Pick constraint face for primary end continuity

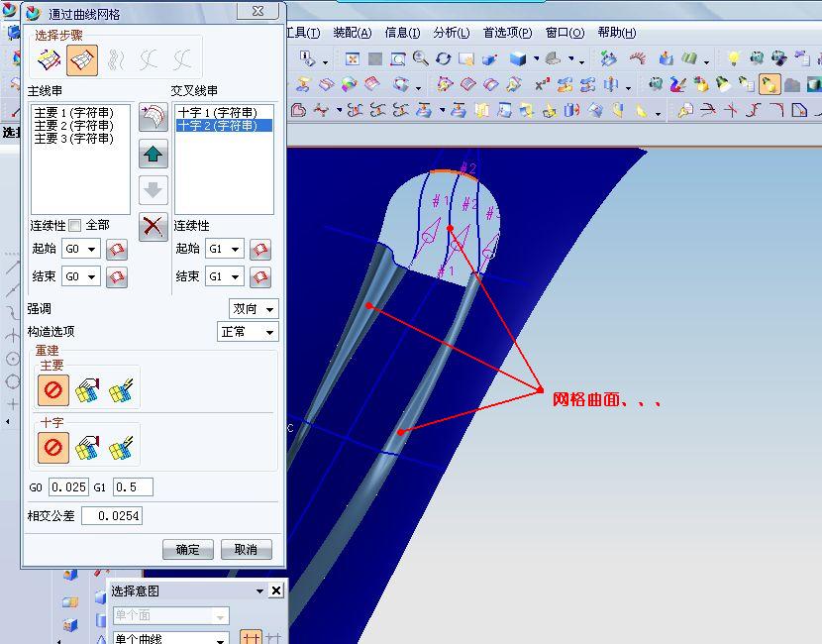(117, 276)
